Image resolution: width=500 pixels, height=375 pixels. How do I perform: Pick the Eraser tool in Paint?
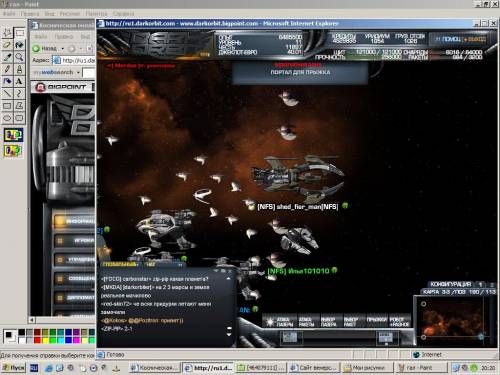pyautogui.click(x=7, y=45)
